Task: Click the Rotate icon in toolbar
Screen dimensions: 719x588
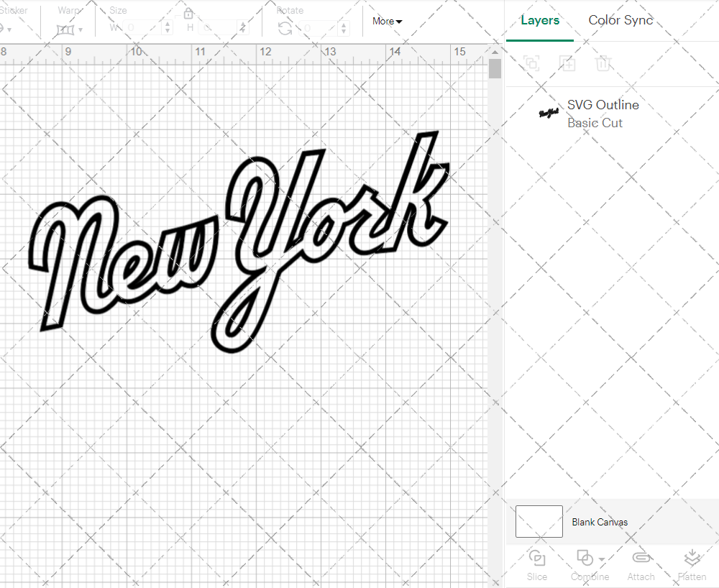Action: (x=285, y=28)
